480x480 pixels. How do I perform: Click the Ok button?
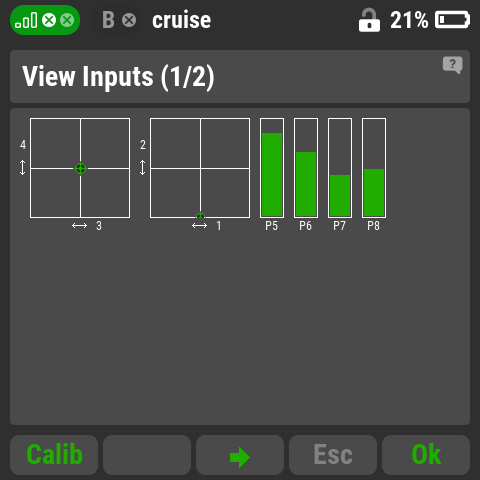click(x=426, y=455)
